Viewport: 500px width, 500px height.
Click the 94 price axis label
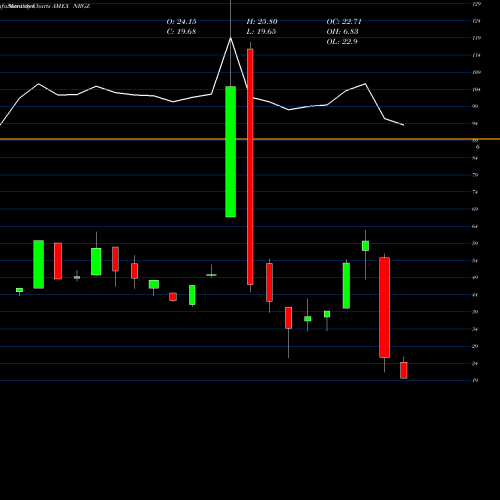[x=475, y=124]
